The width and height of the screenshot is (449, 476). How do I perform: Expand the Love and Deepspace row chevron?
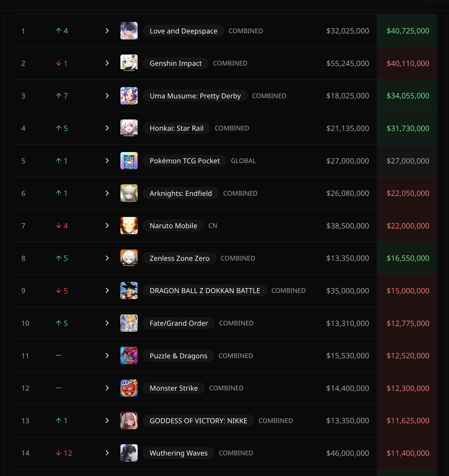(107, 31)
